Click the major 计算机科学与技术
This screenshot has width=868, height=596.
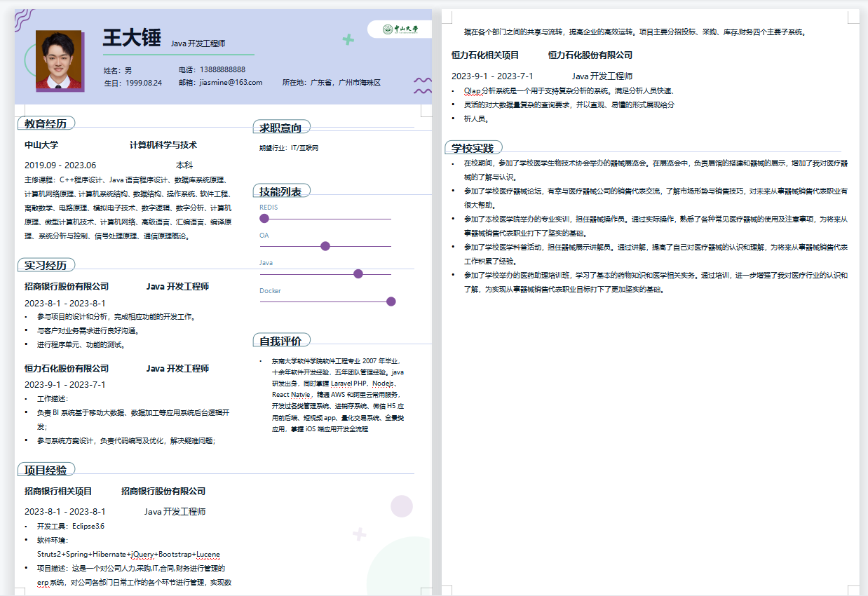pos(163,145)
